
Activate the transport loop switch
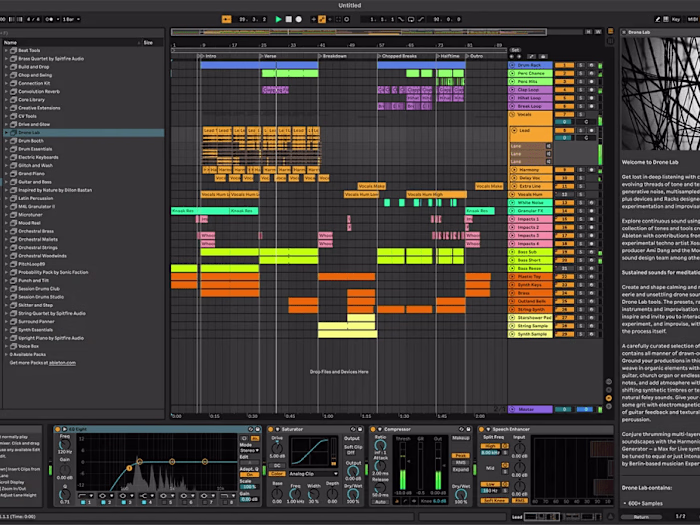(411, 19)
